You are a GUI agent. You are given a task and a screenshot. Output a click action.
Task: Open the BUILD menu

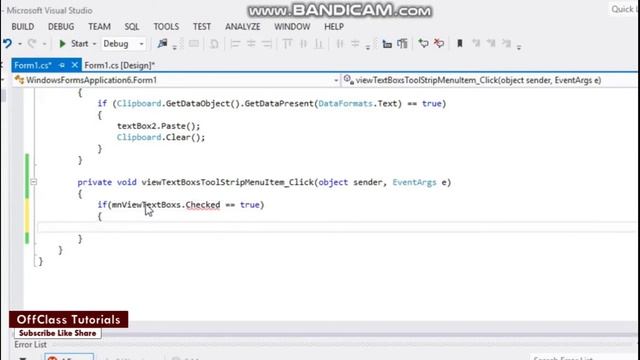(23, 27)
